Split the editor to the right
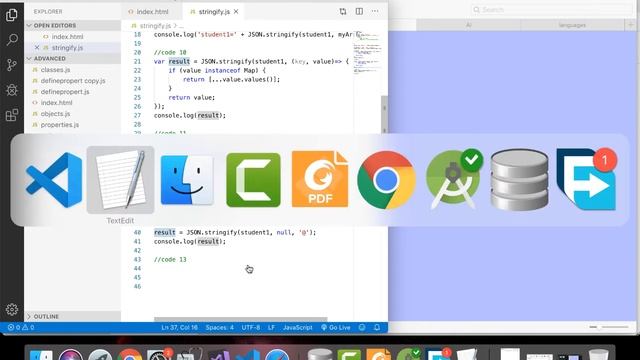This screenshot has width=640, height=360. [x=359, y=12]
